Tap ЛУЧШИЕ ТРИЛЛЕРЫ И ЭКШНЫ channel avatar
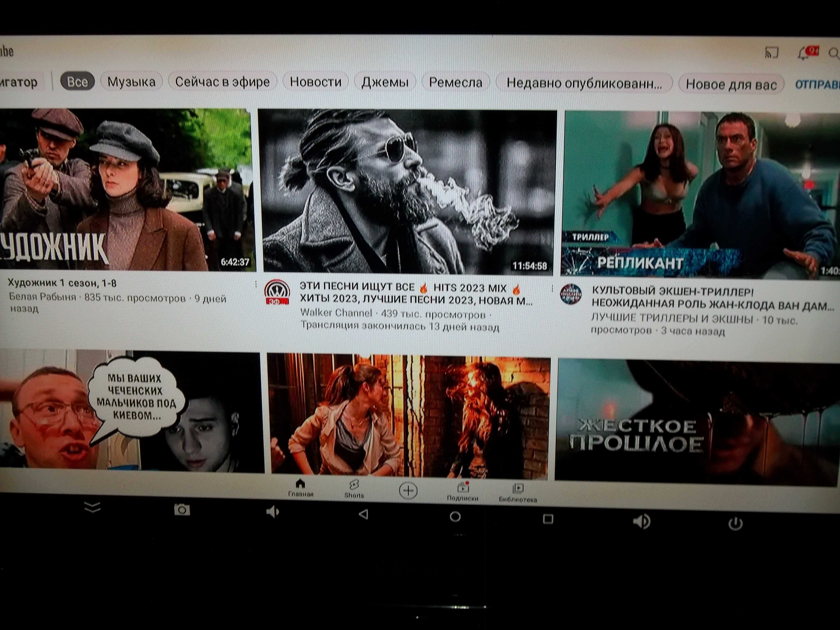This screenshot has width=840, height=630. click(571, 294)
